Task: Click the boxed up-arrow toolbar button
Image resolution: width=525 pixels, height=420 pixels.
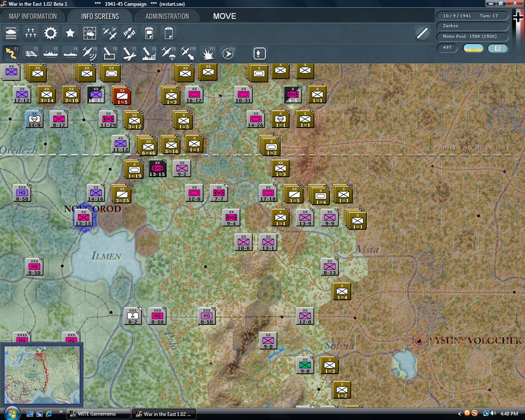Action: click(x=259, y=53)
